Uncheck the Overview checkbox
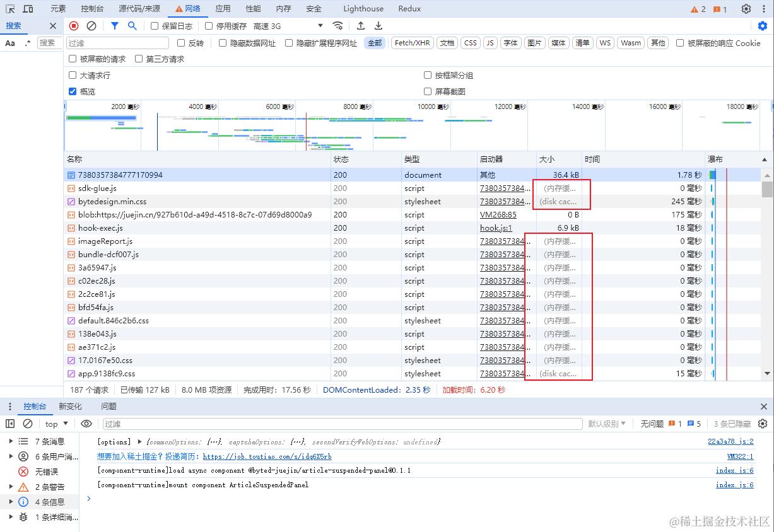The height and width of the screenshot is (532, 774). point(73,91)
